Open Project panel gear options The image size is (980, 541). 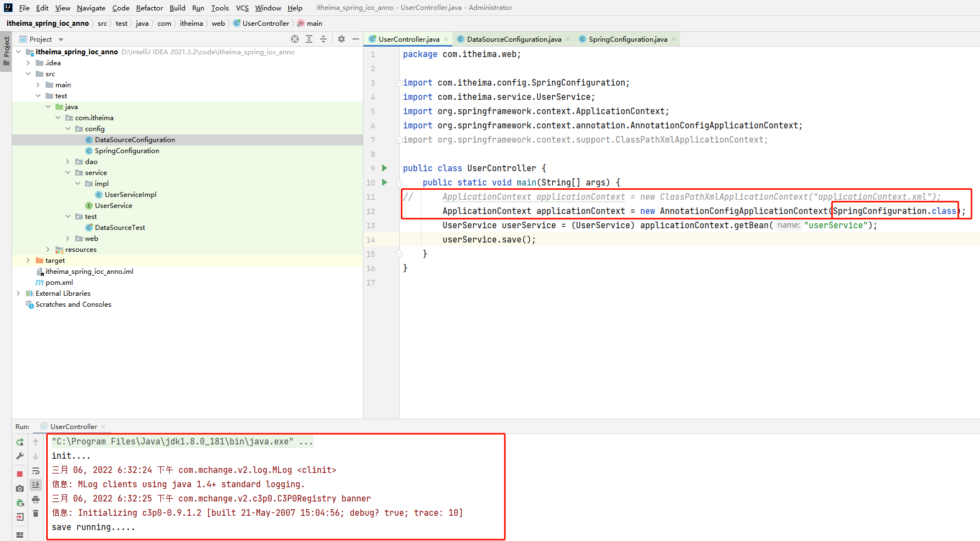(x=341, y=39)
